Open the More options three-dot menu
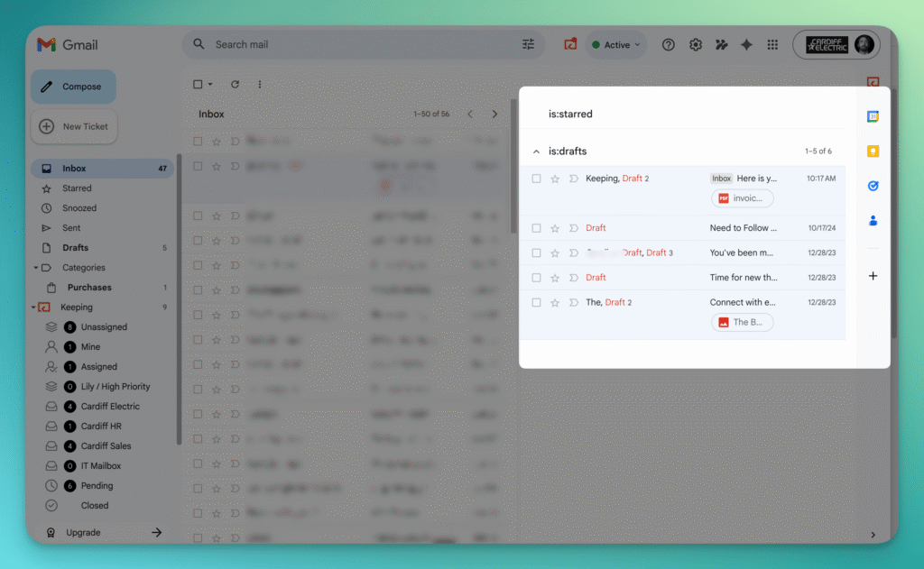The width and height of the screenshot is (924, 569). pyautogui.click(x=259, y=84)
